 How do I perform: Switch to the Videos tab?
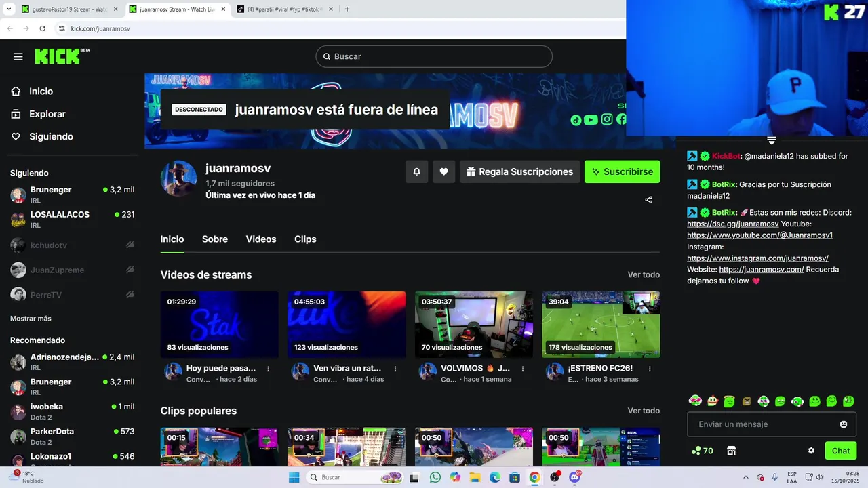click(x=261, y=239)
